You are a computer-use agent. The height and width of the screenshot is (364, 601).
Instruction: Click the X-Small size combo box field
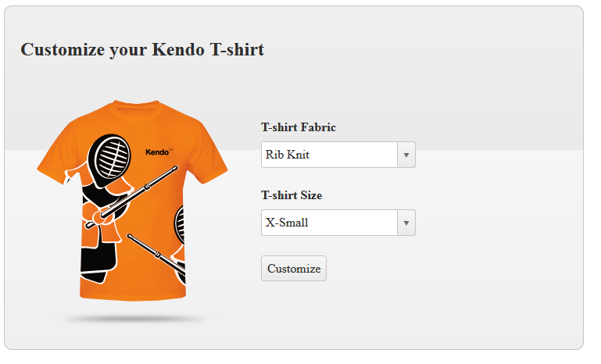(338, 223)
